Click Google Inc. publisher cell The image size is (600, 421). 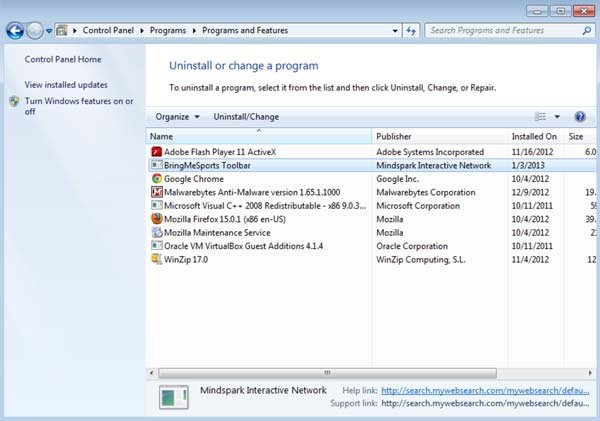[x=398, y=179]
